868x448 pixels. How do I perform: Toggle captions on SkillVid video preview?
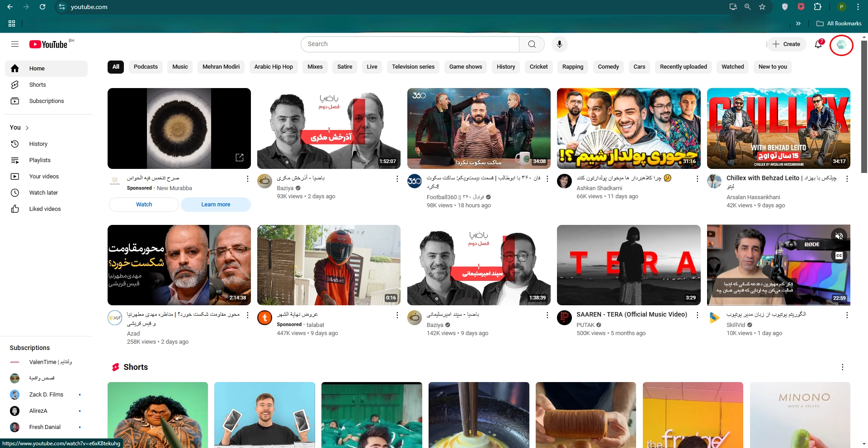pos(839,256)
